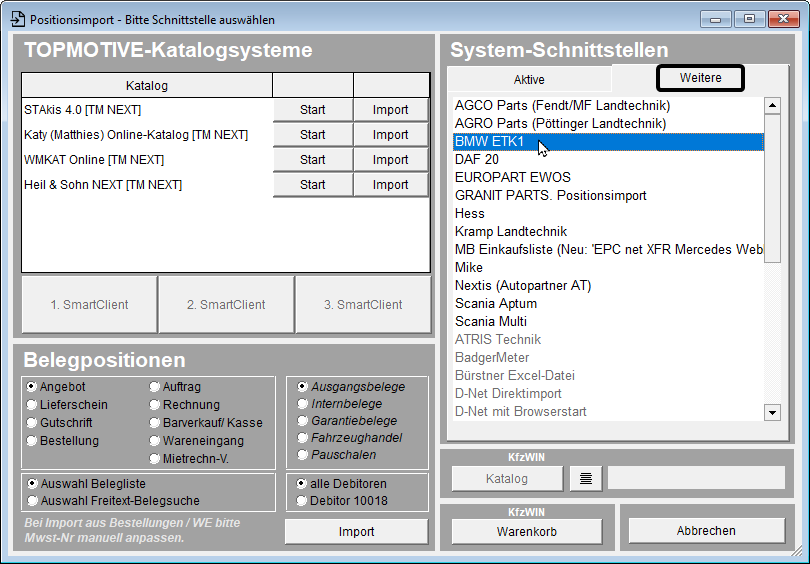The image size is (810, 564).
Task: Click the 1. SmartClient button
Action: [89, 305]
